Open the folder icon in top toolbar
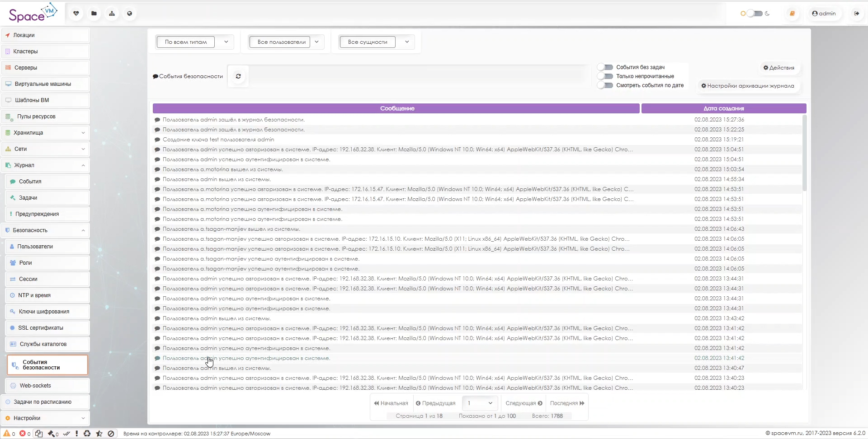Image resolution: width=868 pixels, height=439 pixels. pos(94,14)
